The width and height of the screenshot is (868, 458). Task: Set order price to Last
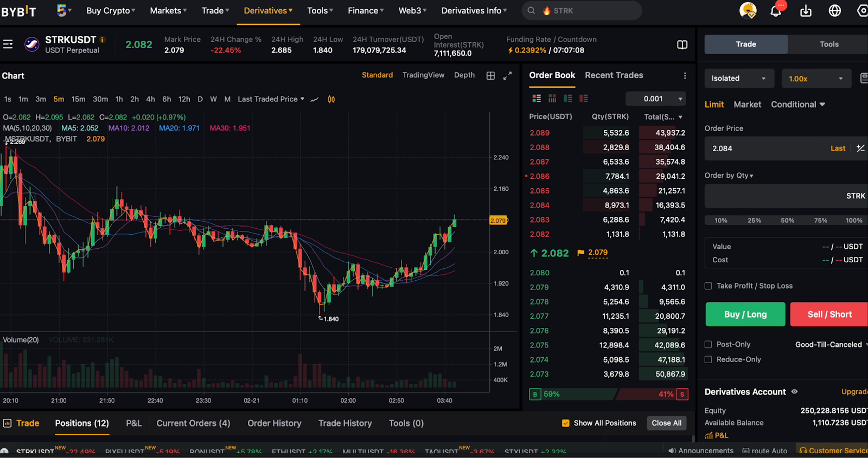(838, 149)
